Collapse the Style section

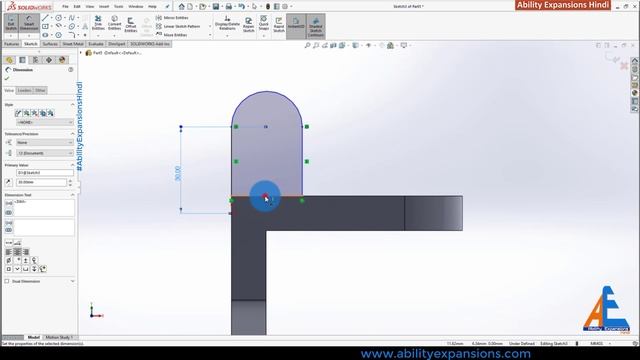[73, 105]
